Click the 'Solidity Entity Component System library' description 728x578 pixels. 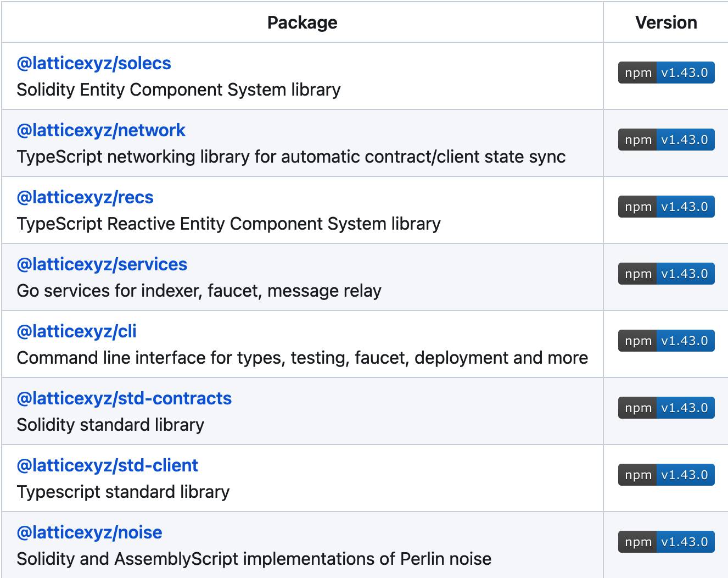178,90
